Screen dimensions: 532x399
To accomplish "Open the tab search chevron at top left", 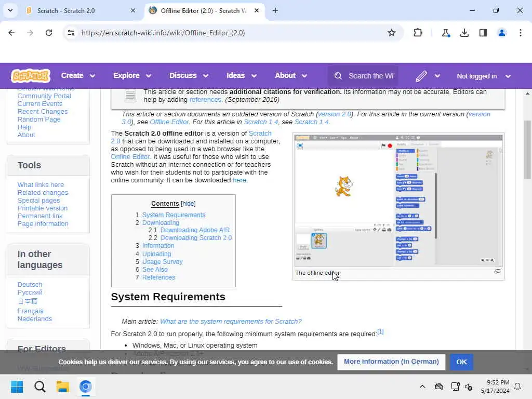I will click(x=10, y=10).
